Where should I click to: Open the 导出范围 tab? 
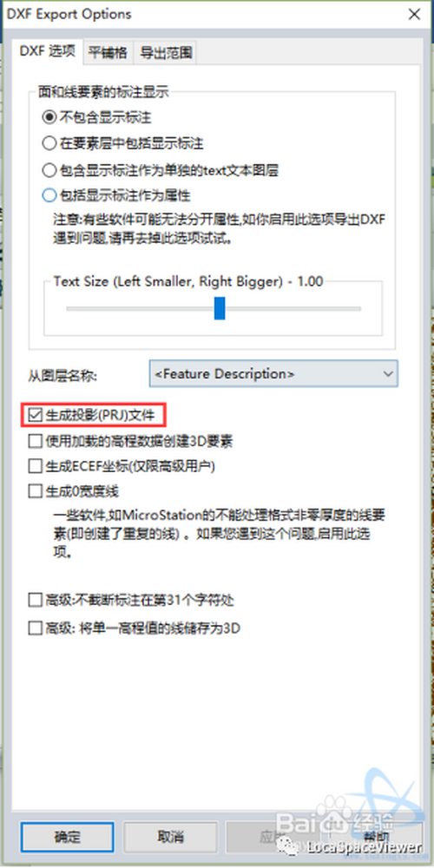tap(166, 53)
